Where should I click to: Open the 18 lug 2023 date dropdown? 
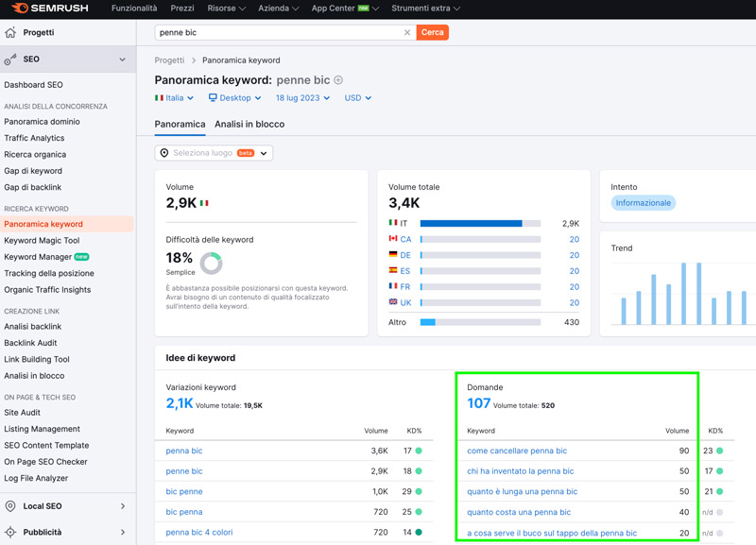(302, 98)
